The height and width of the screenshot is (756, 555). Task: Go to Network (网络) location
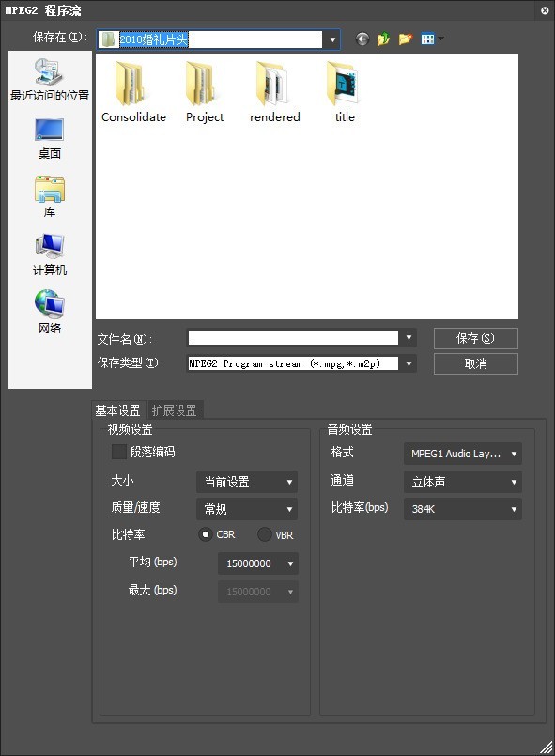(x=50, y=312)
